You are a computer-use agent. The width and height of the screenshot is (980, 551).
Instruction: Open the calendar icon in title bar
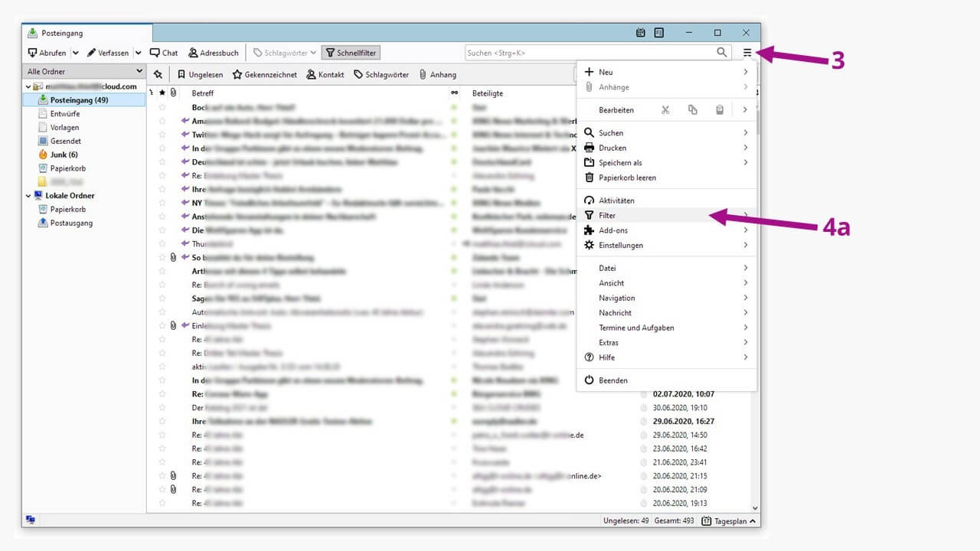[x=641, y=33]
